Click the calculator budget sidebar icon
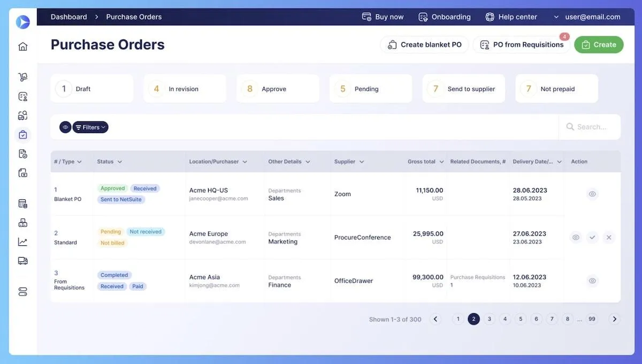The height and width of the screenshot is (364, 642). [x=22, y=204]
